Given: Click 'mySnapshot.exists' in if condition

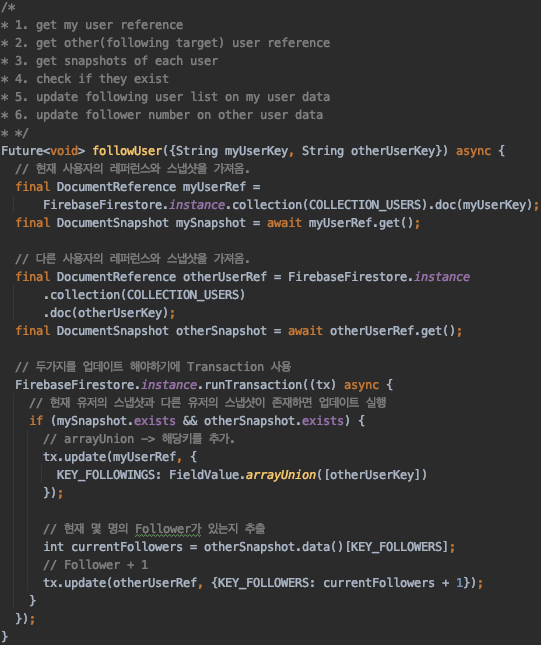Looking at the screenshot, I should [116, 421].
